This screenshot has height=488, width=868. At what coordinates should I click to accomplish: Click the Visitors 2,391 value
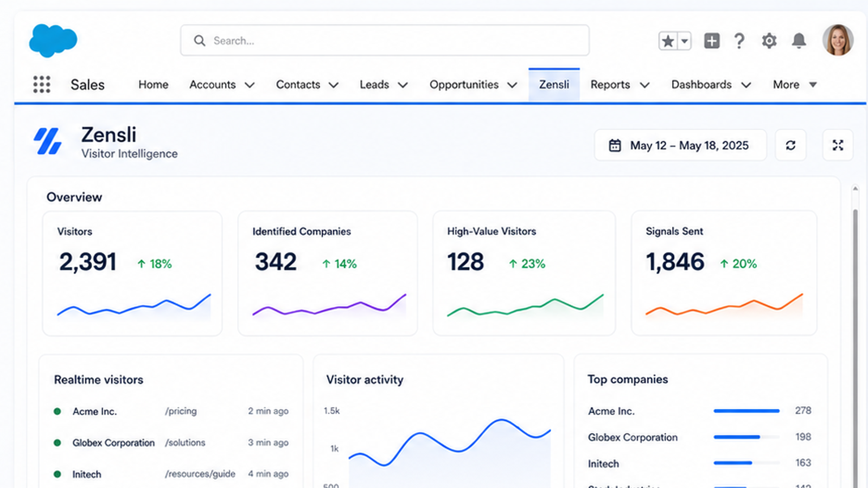(88, 262)
